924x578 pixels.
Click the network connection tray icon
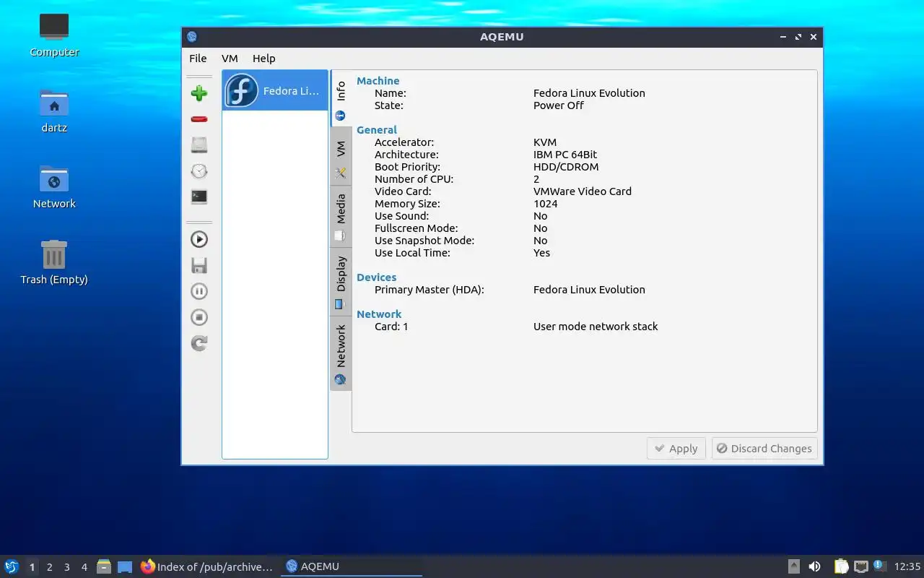[x=860, y=566]
